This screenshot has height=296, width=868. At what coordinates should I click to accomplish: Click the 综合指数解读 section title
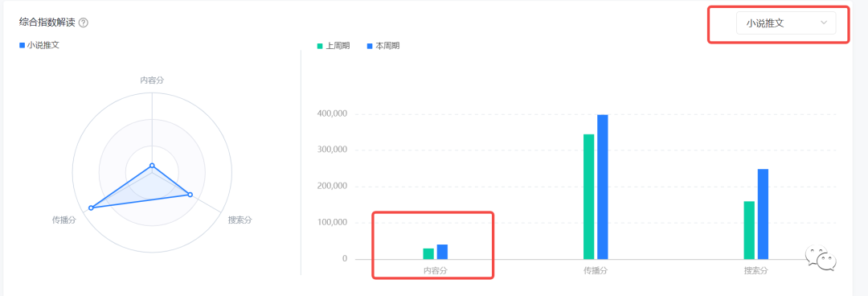pos(47,23)
